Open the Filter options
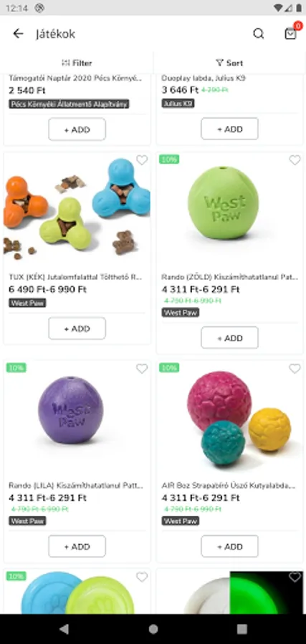Image resolution: width=306 pixels, height=644 pixels. (77, 63)
